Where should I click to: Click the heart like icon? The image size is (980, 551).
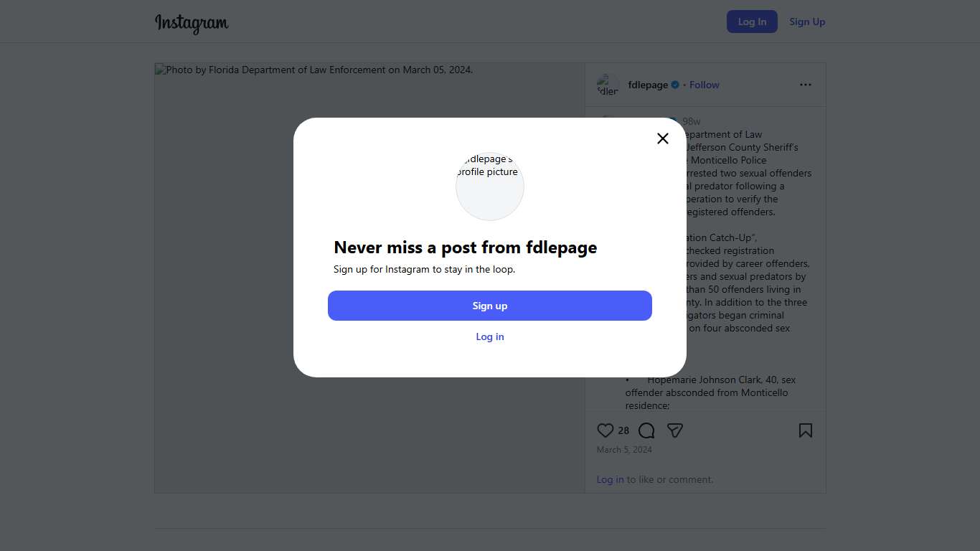click(606, 430)
